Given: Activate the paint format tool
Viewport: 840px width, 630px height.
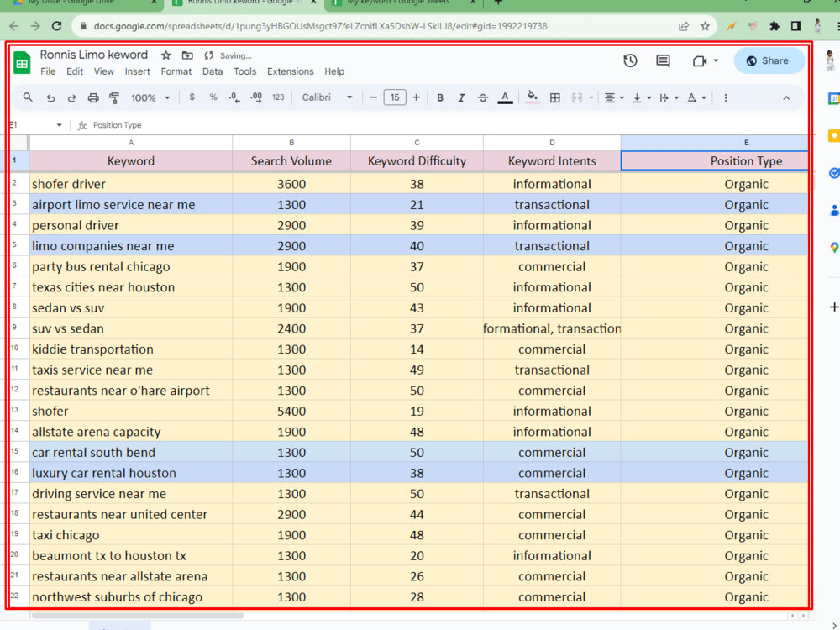Looking at the screenshot, I should 114,98.
